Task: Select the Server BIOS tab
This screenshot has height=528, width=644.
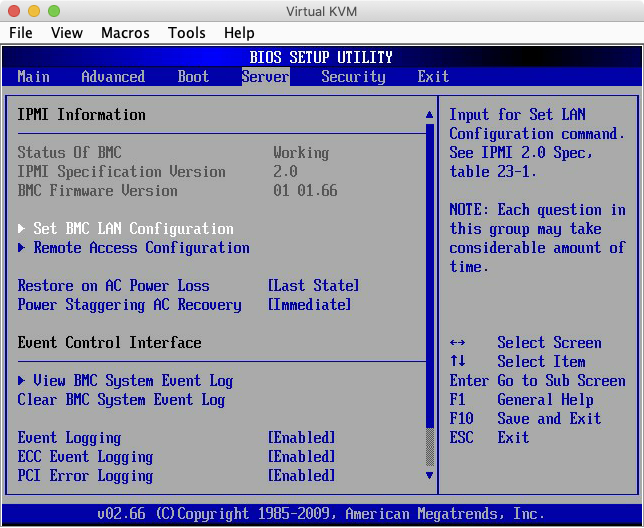Action: [x=265, y=77]
